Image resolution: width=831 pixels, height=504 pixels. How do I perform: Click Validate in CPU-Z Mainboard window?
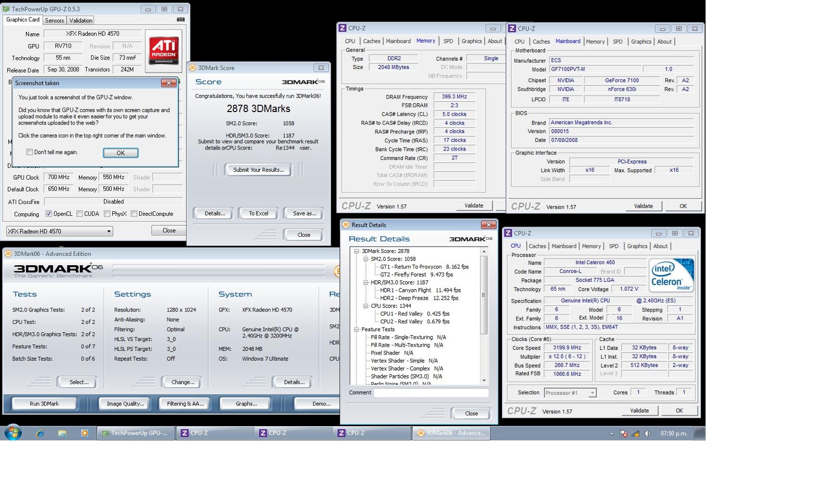(x=643, y=206)
